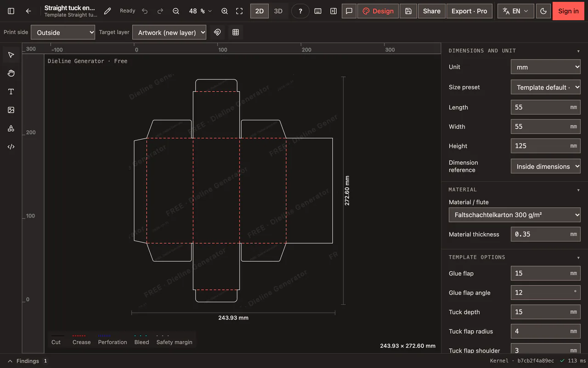Redo the last undone action
Viewport: 588px width, 368px height.
pos(160,11)
